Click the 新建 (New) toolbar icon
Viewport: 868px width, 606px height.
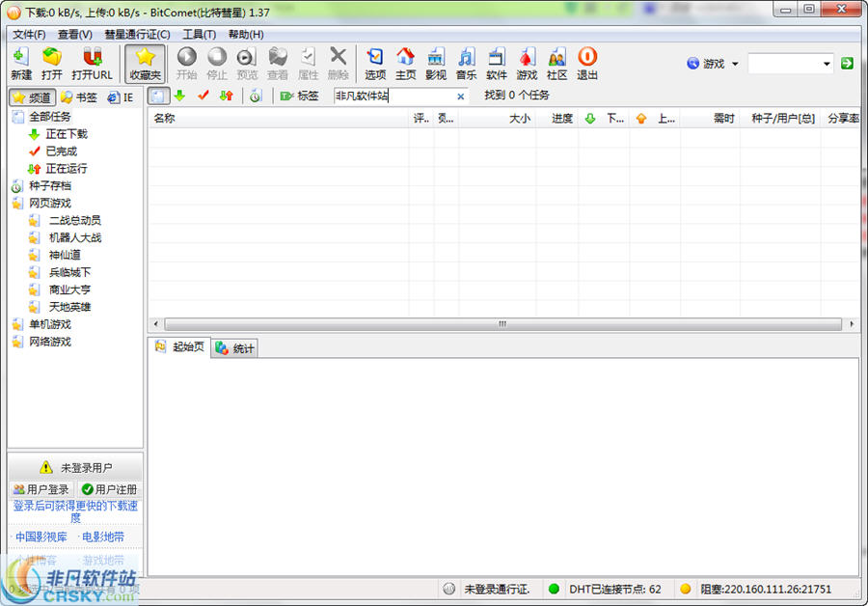[x=21, y=64]
